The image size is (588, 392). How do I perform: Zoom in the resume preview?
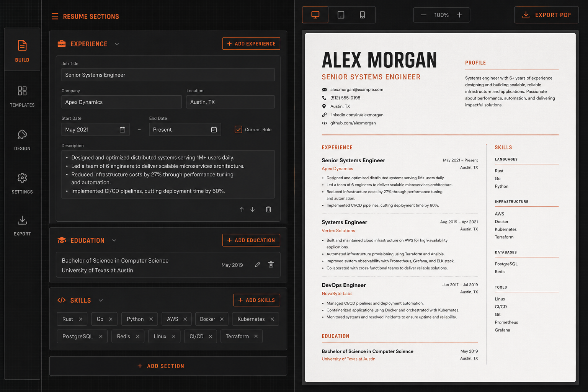click(x=459, y=15)
